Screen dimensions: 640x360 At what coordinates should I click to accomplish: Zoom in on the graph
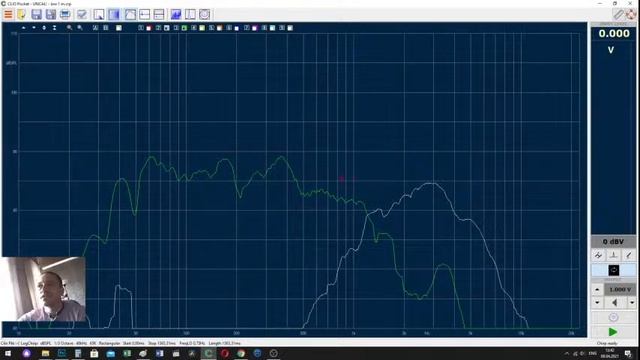(69, 28)
